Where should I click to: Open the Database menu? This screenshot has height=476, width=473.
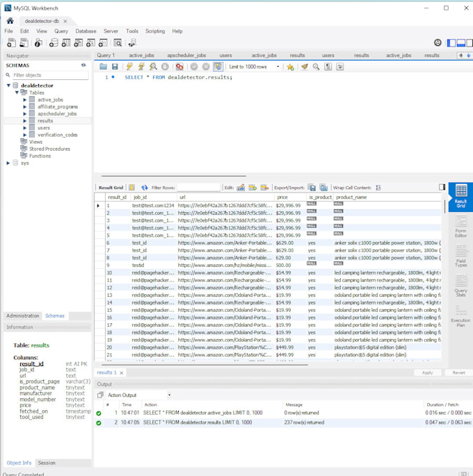[86, 31]
